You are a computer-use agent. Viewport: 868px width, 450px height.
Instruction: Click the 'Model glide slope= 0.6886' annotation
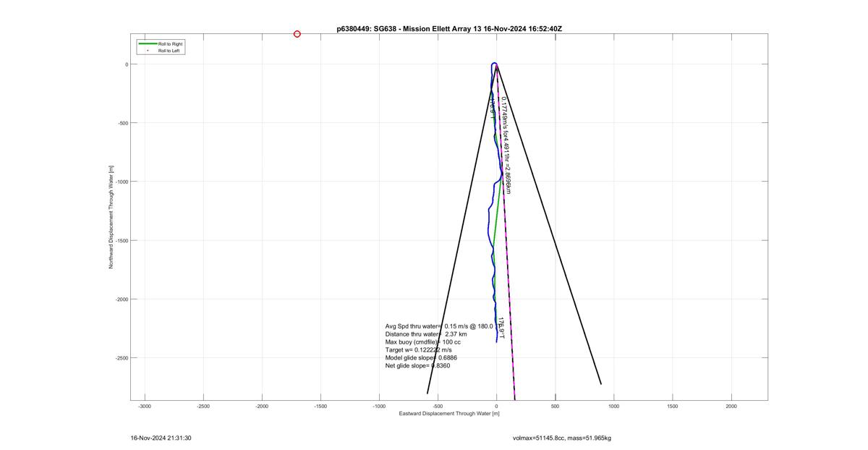(x=421, y=358)
